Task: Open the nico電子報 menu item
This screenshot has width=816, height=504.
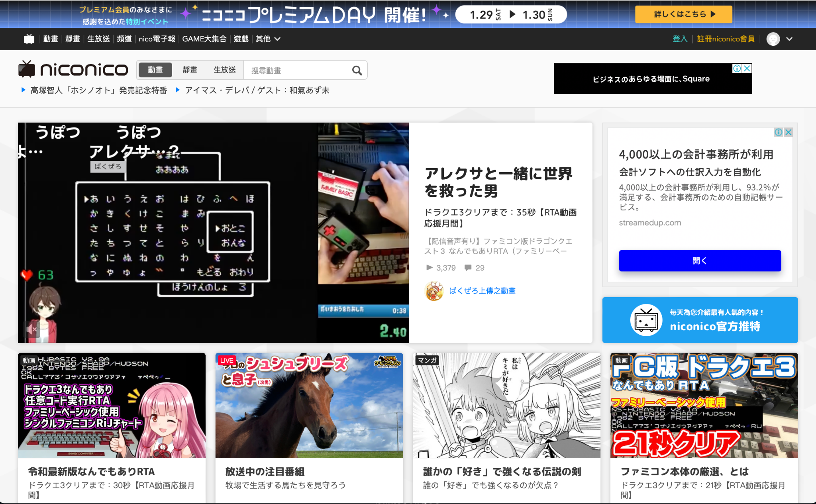Action: click(157, 39)
